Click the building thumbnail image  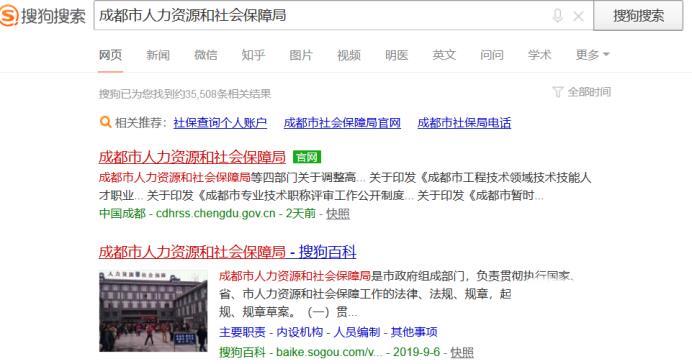click(153, 311)
